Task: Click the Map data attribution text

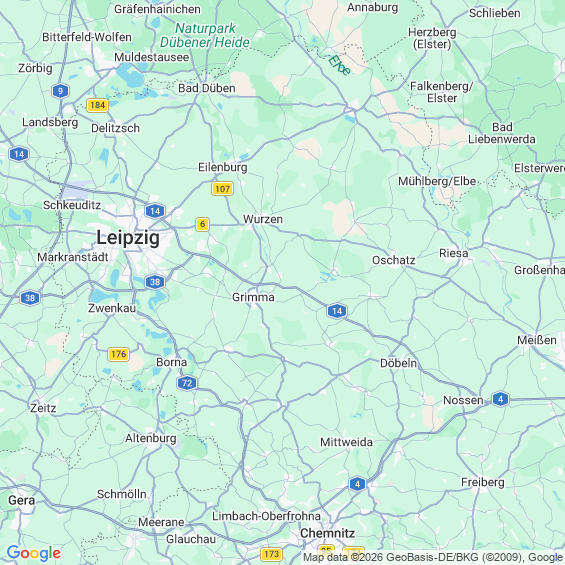Action: (x=433, y=557)
